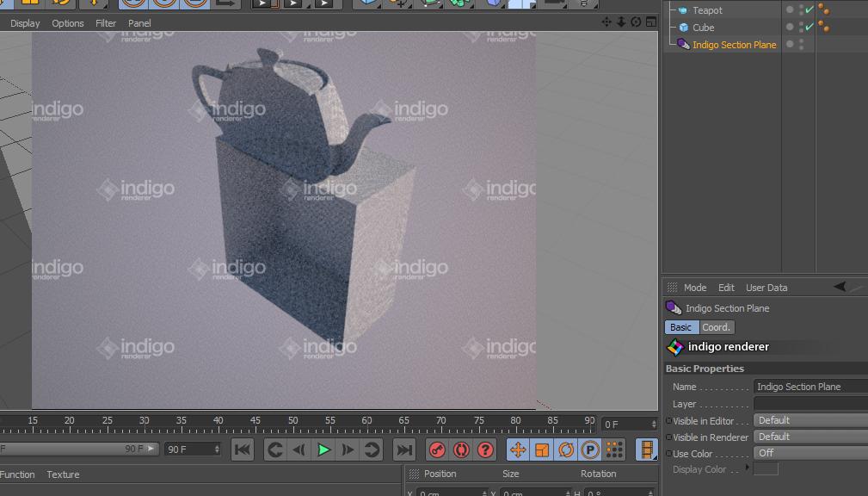Go to next keyframe
The image size is (868, 496).
tap(372, 449)
